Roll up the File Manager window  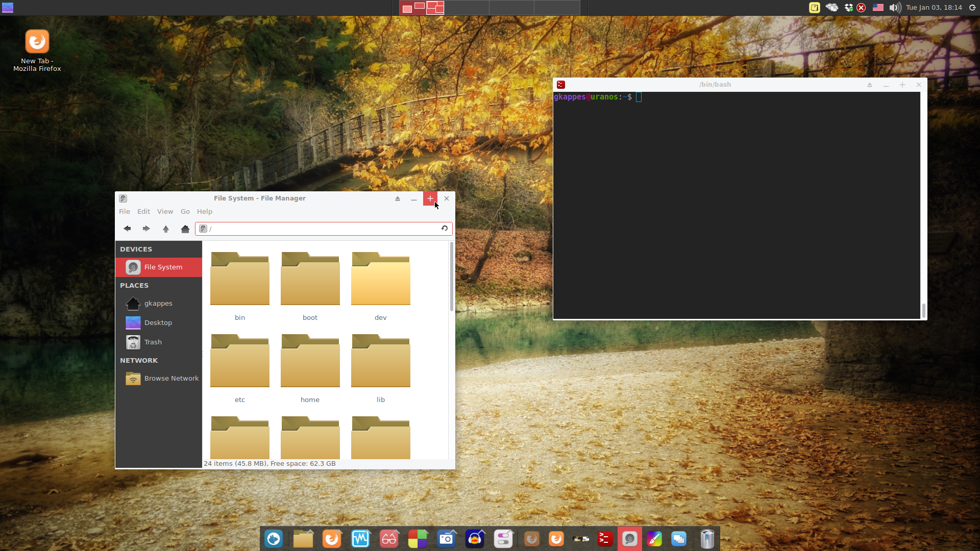pyautogui.click(x=398, y=198)
